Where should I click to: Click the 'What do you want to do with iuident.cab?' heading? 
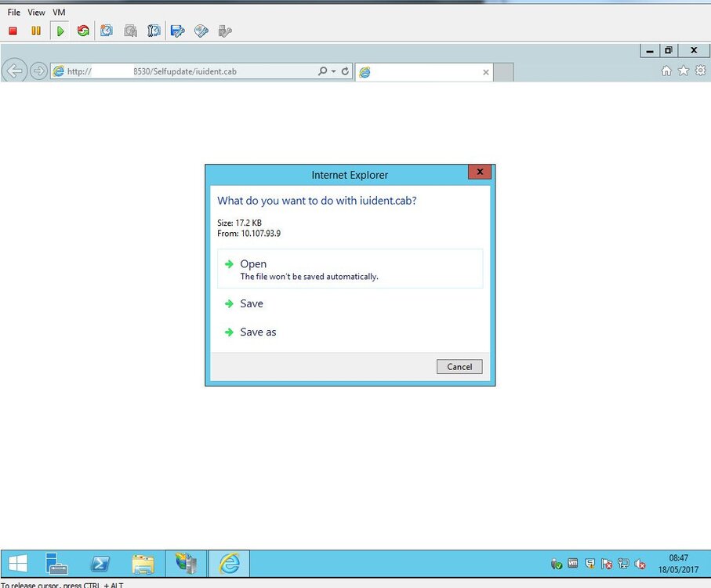click(x=317, y=201)
